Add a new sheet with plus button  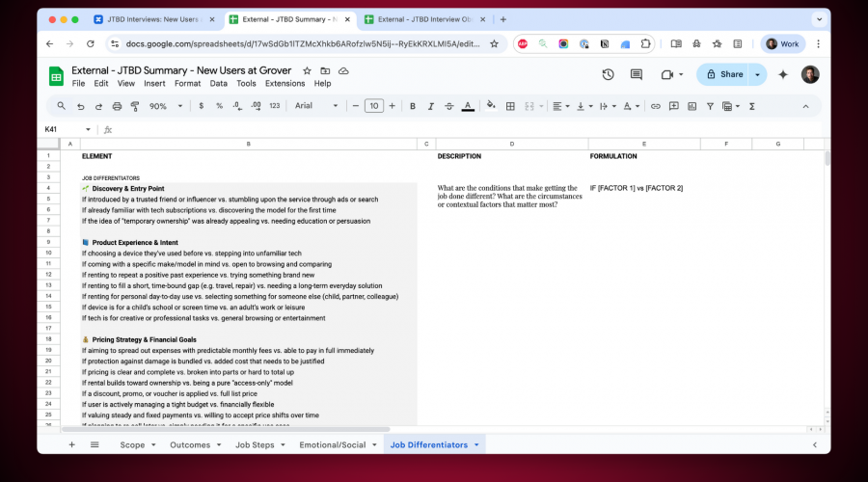coord(71,444)
